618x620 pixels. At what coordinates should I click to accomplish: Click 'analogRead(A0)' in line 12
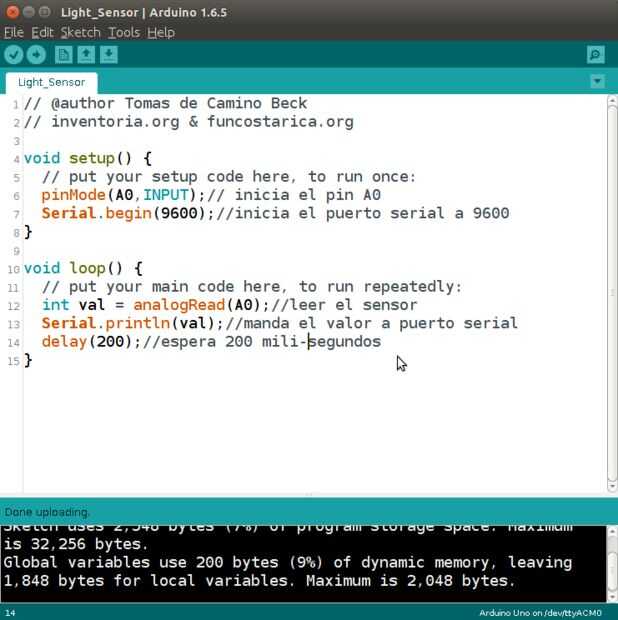[x=197, y=305]
